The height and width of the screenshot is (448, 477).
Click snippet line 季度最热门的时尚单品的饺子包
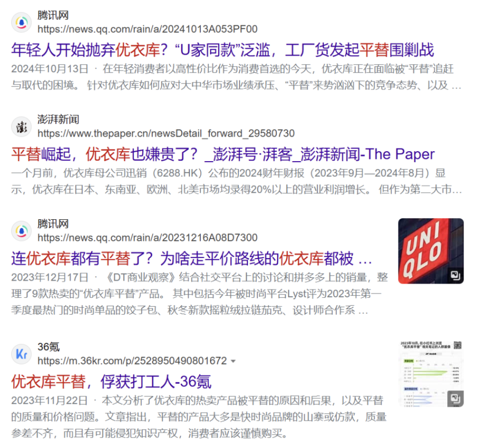coord(189,310)
